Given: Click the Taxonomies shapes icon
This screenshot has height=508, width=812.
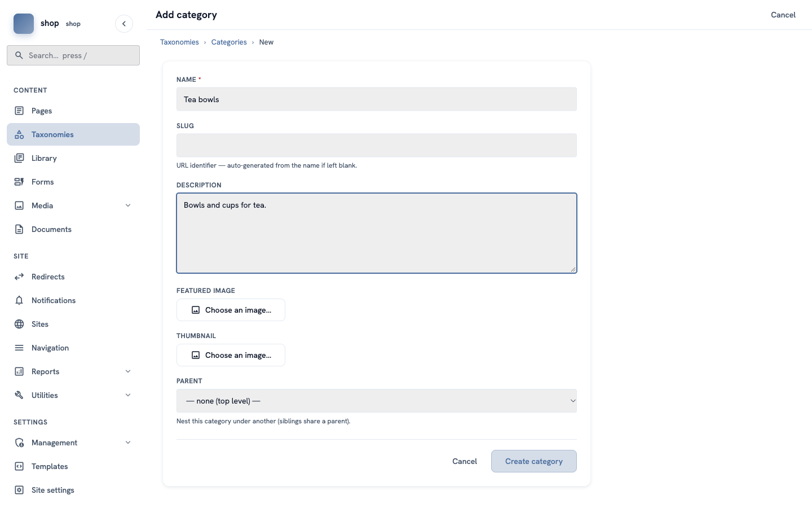Looking at the screenshot, I should 19,134.
